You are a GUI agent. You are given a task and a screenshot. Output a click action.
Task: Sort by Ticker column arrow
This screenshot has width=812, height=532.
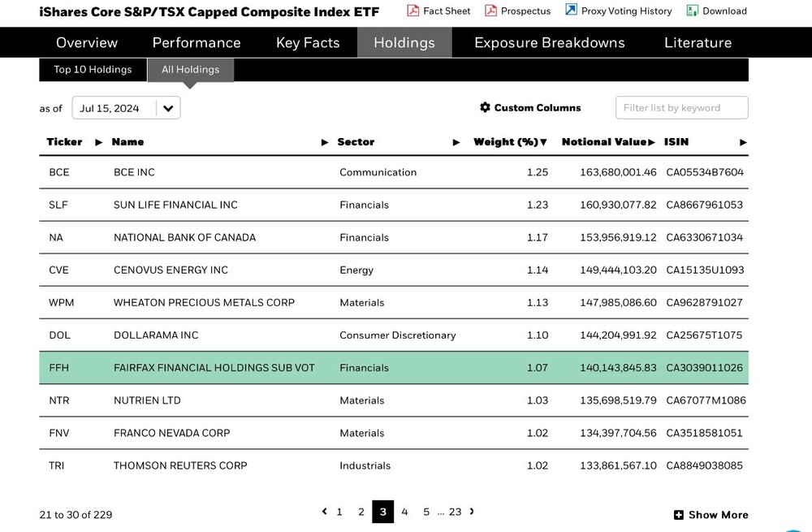pyautogui.click(x=99, y=142)
